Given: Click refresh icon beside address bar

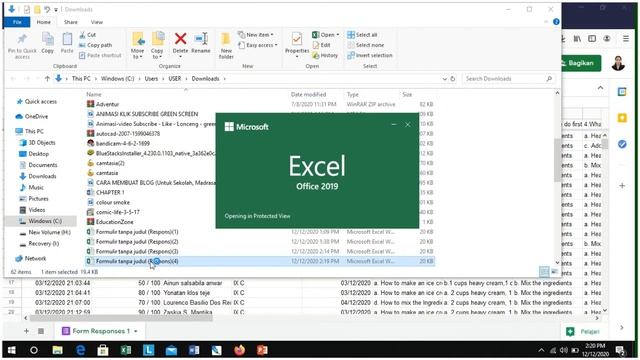Looking at the screenshot, I should (453, 78).
